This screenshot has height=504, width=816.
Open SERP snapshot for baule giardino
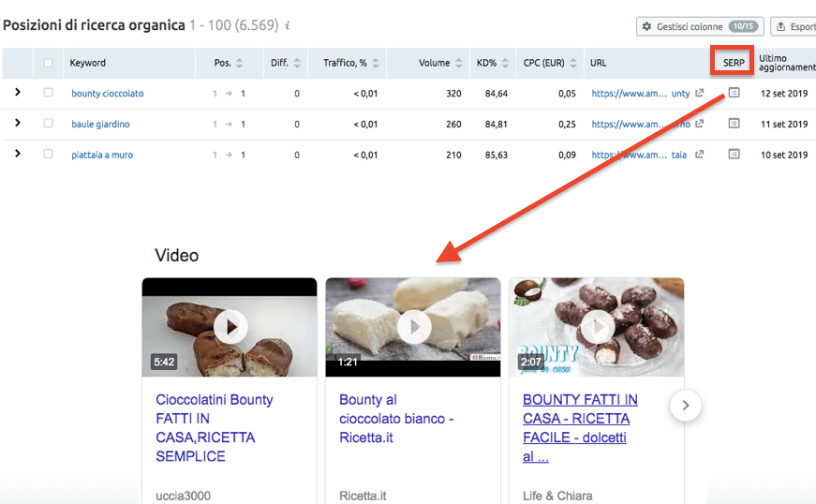point(734,124)
